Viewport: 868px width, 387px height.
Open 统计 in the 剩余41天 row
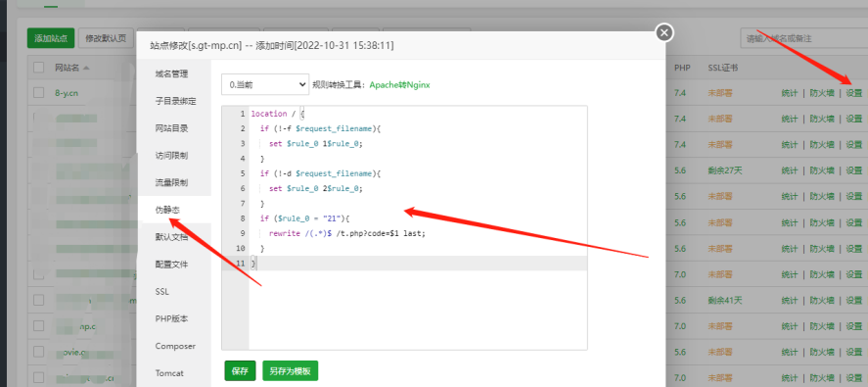pyautogui.click(x=790, y=300)
